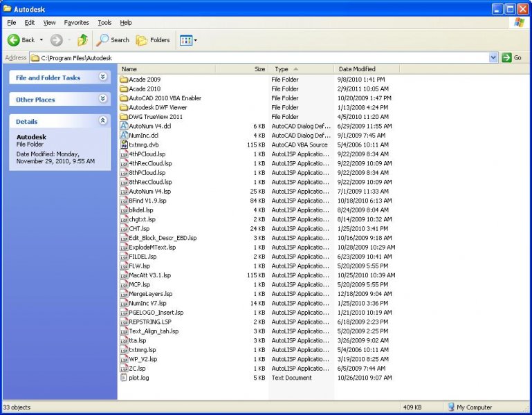Select the file name txtmrg.lsp
532x415 pixels.
pos(143,350)
